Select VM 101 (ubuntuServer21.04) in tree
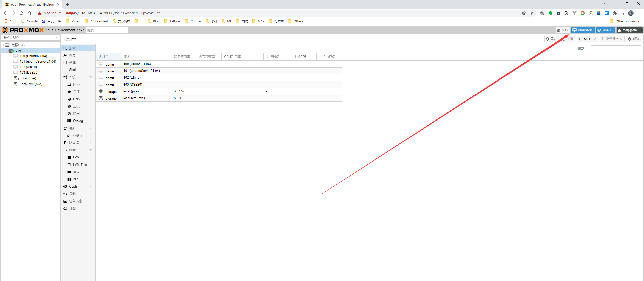The height and width of the screenshot is (281, 644). (38, 62)
